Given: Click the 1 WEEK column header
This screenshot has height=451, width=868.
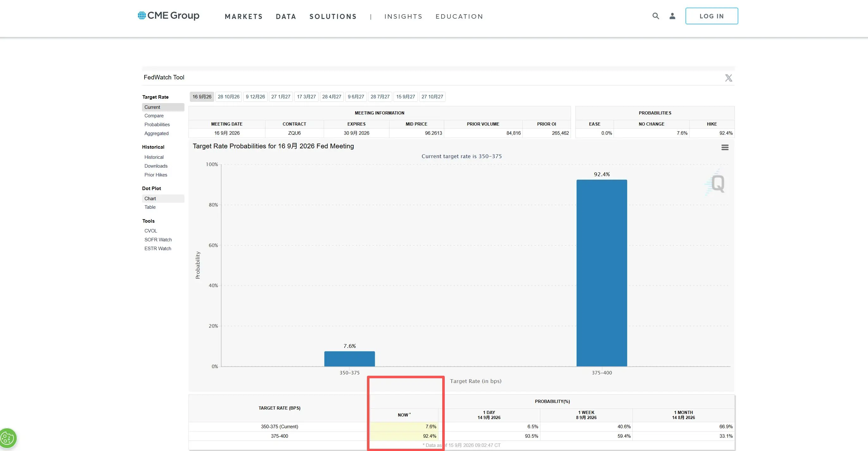Looking at the screenshot, I should pos(586,415).
